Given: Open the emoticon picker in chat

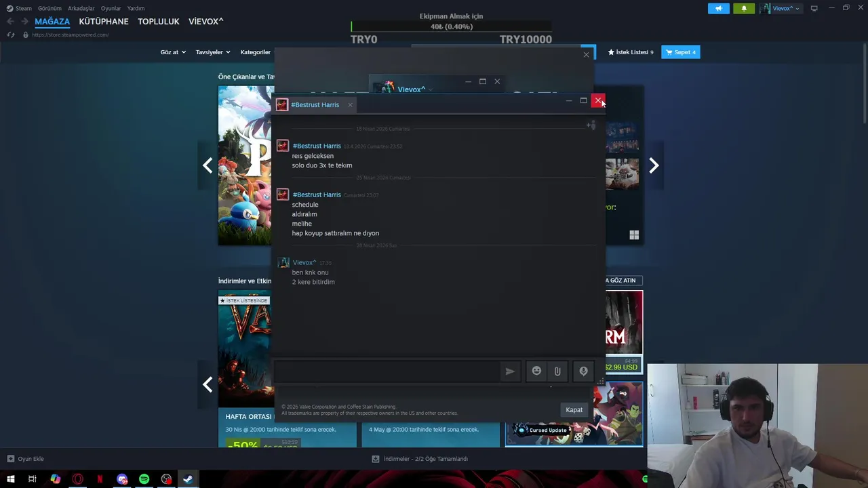Looking at the screenshot, I should [x=536, y=371].
